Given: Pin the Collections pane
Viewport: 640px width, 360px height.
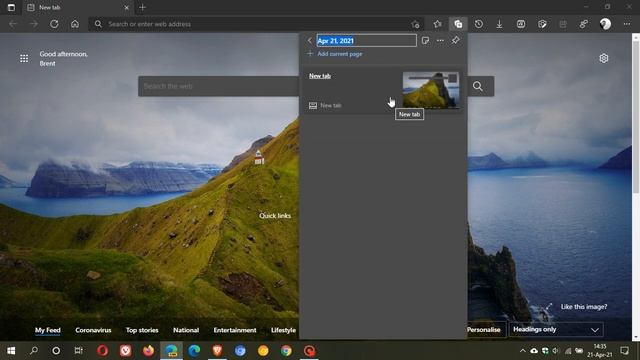Looking at the screenshot, I should pos(455,40).
